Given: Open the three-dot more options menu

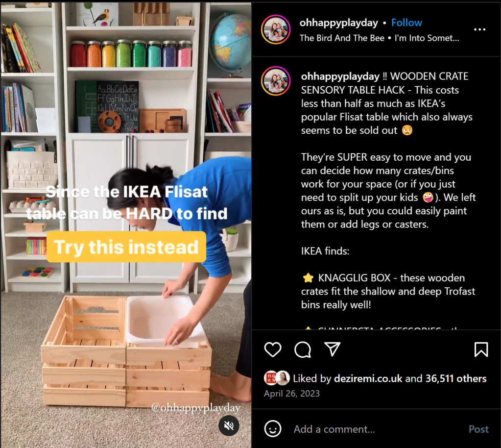Looking at the screenshot, I should 479,29.
